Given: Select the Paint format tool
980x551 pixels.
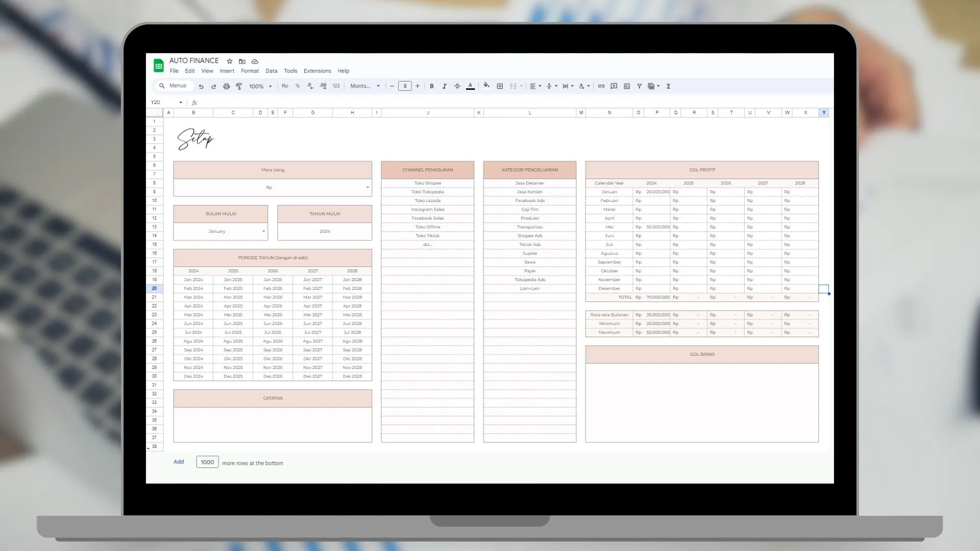Looking at the screenshot, I should [x=239, y=86].
